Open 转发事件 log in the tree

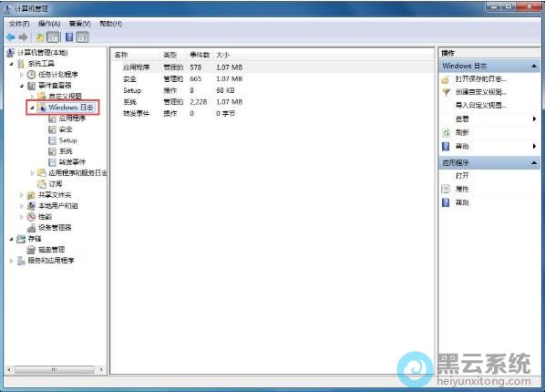point(72,162)
